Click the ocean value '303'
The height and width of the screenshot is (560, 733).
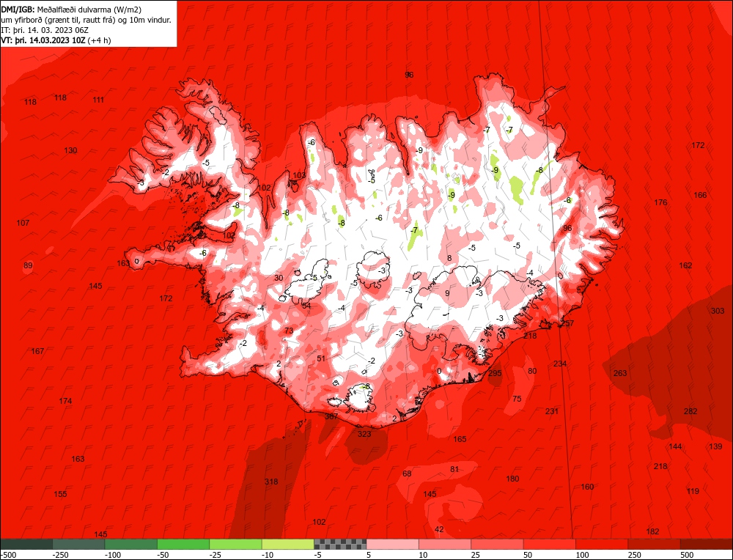pos(718,311)
